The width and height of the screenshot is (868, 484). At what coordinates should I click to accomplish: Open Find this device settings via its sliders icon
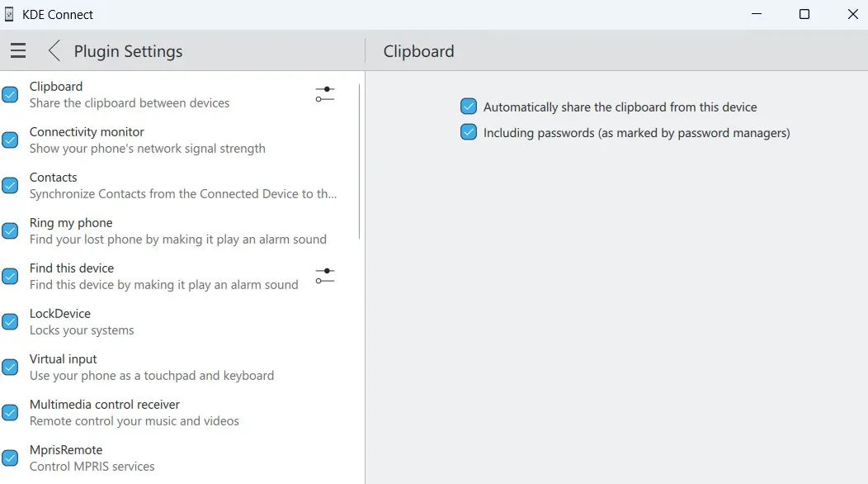pyautogui.click(x=324, y=276)
